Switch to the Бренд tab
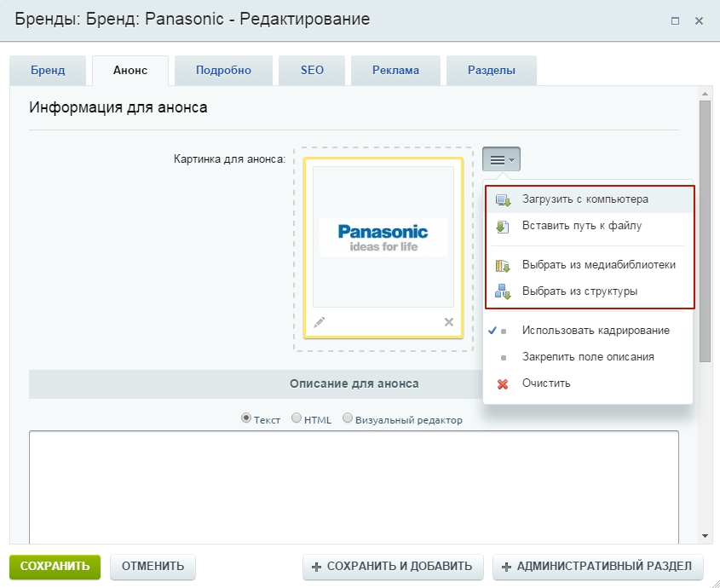Image resolution: width=720 pixels, height=588 pixels. pos(48,70)
